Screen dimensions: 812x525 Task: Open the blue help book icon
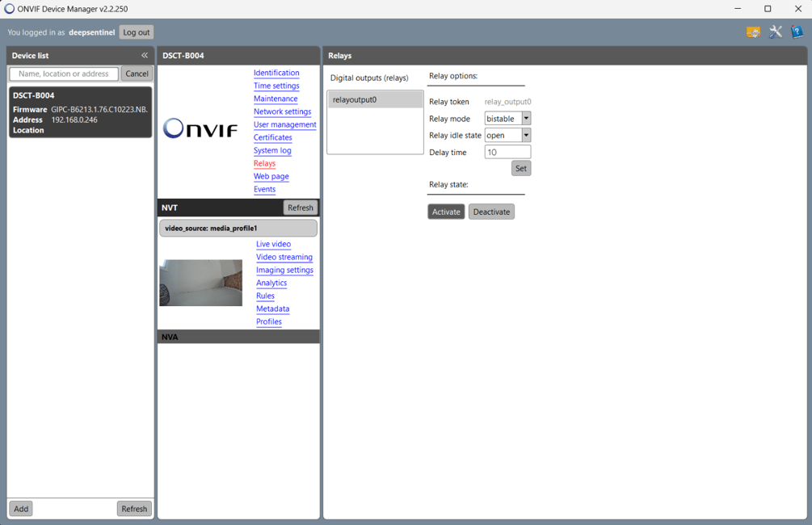click(x=797, y=32)
